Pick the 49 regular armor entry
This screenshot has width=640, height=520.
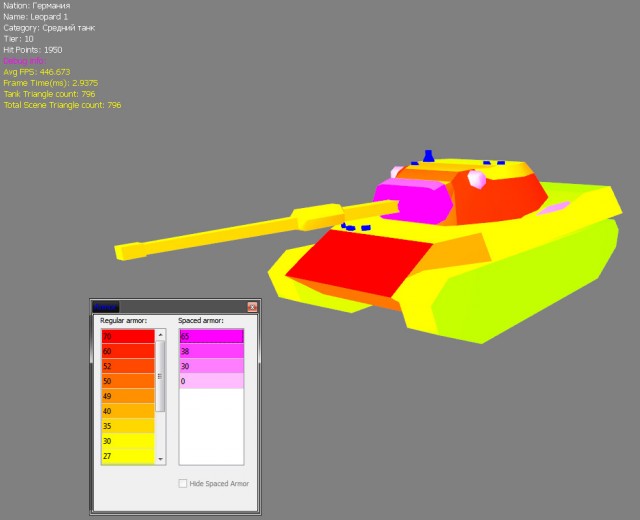point(128,396)
